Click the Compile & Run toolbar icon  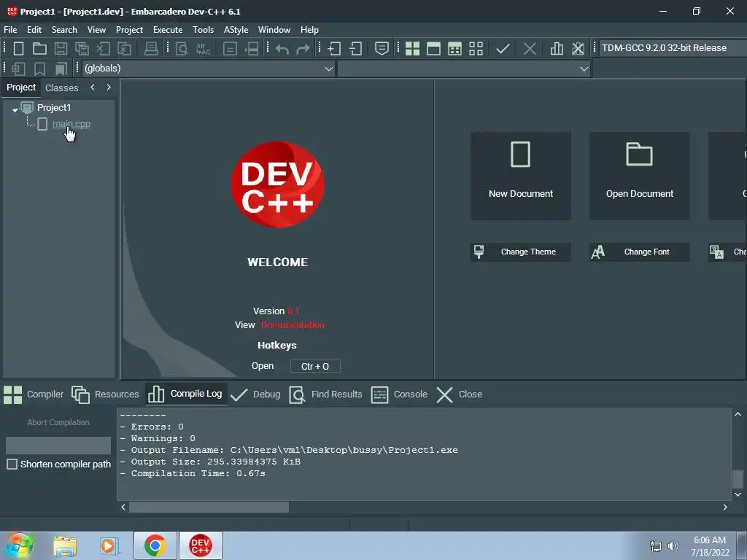tap(455, 49)
